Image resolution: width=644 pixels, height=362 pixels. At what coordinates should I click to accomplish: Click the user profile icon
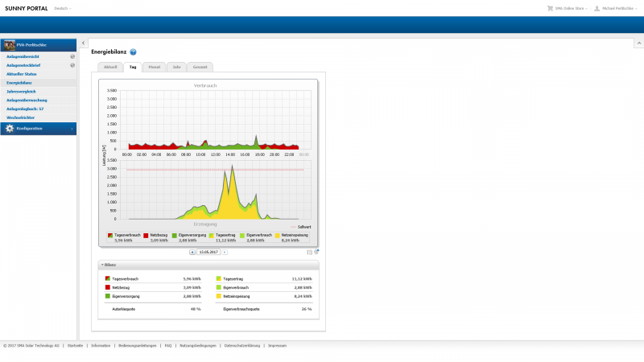[x=597, y=8]
